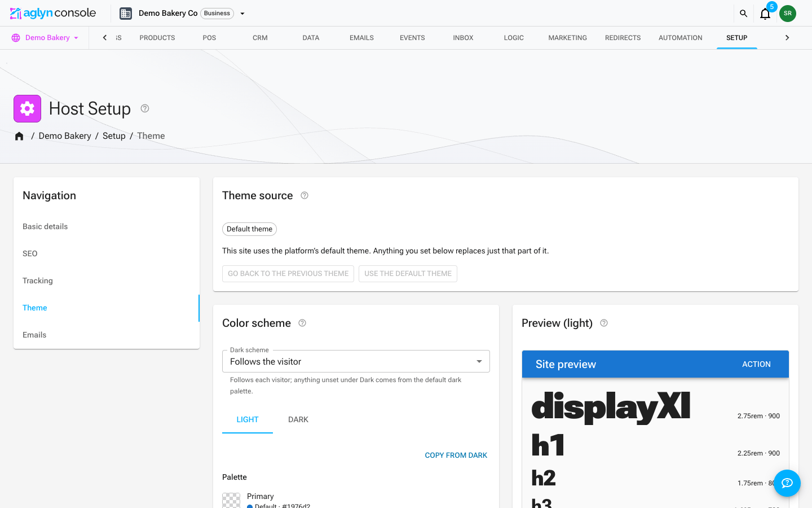This screenshot has height=508, width=812.
Task: Open the SR user avatar menu
Action: pos(788,14)
